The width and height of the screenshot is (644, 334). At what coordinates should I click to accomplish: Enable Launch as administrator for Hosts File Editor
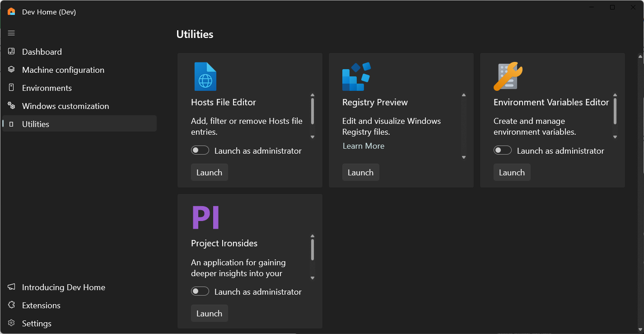coord(200,151)
